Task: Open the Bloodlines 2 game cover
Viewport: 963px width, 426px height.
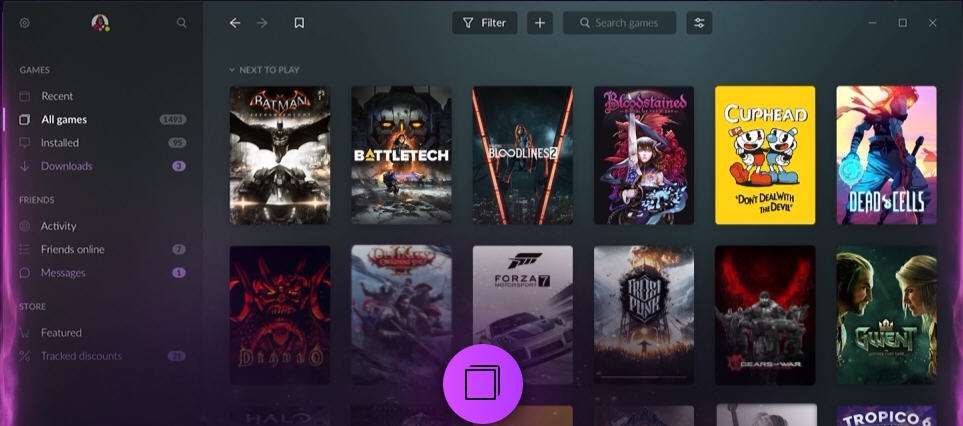Action: pos(523,155)
